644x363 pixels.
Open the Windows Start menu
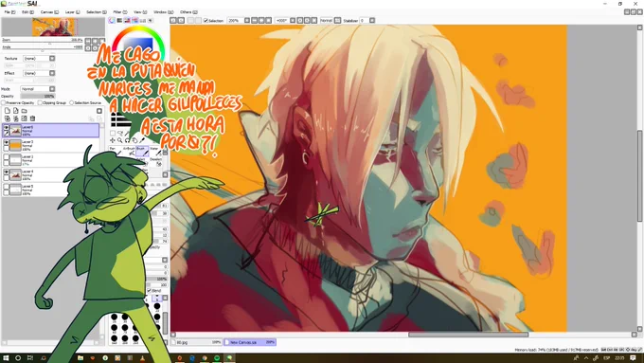pyautogui.click(x=6, y=358)
